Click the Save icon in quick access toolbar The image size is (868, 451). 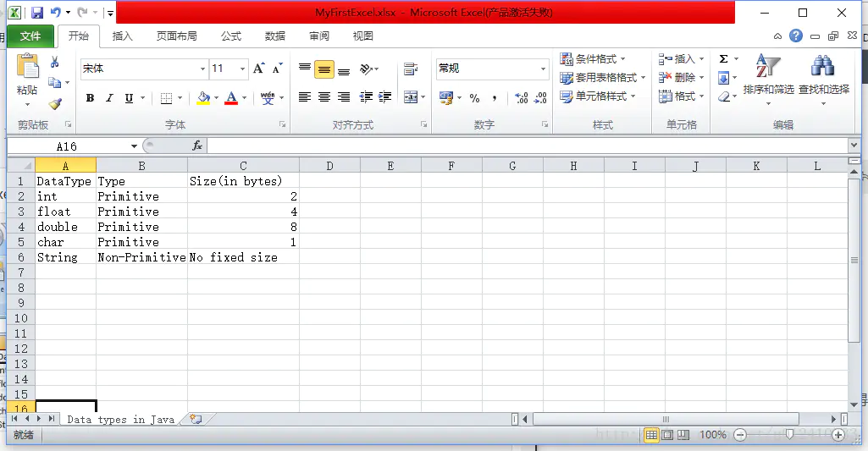click(x=37, y=12)
